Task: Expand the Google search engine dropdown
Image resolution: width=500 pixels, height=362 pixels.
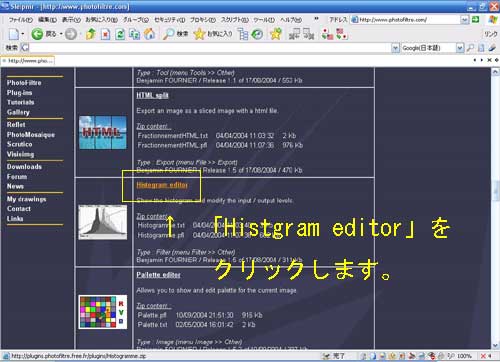Action: point(460,48)
